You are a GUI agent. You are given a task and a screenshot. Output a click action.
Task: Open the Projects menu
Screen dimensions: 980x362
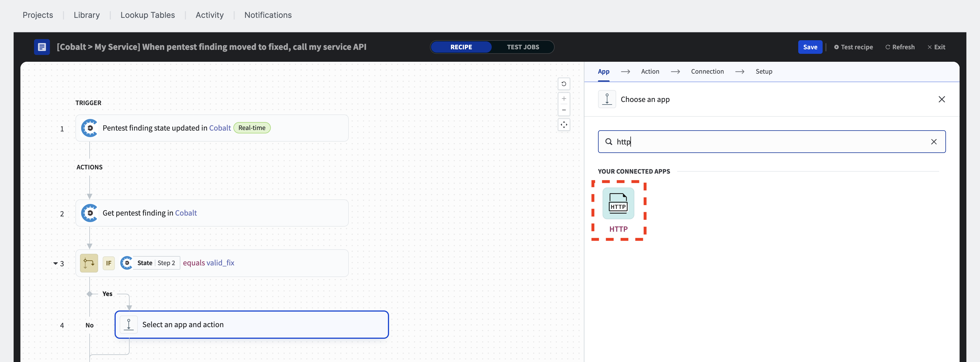[38, 15]
